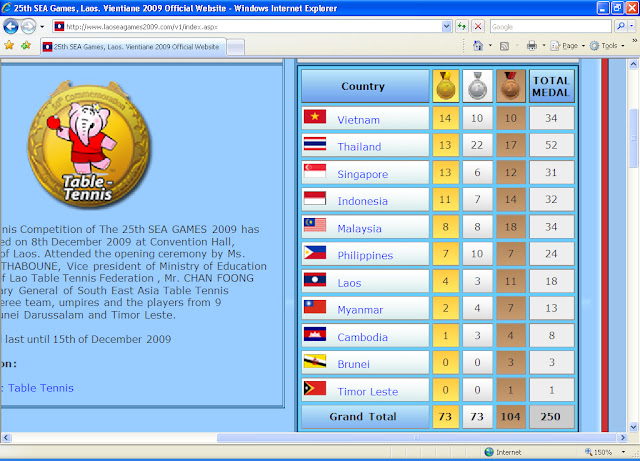Open the Brunei country link
The height and width of the screenshot is (461, 640).
click(353, 364)
